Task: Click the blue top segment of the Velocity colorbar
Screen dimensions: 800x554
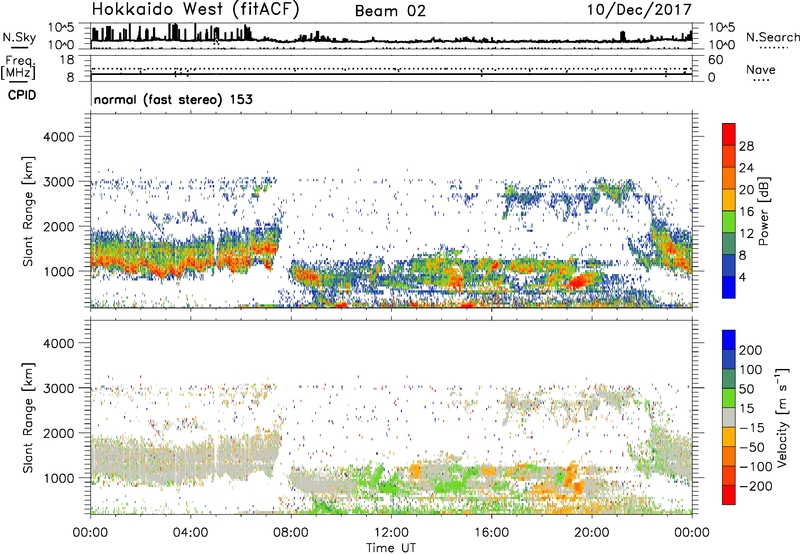Action: 729,340
